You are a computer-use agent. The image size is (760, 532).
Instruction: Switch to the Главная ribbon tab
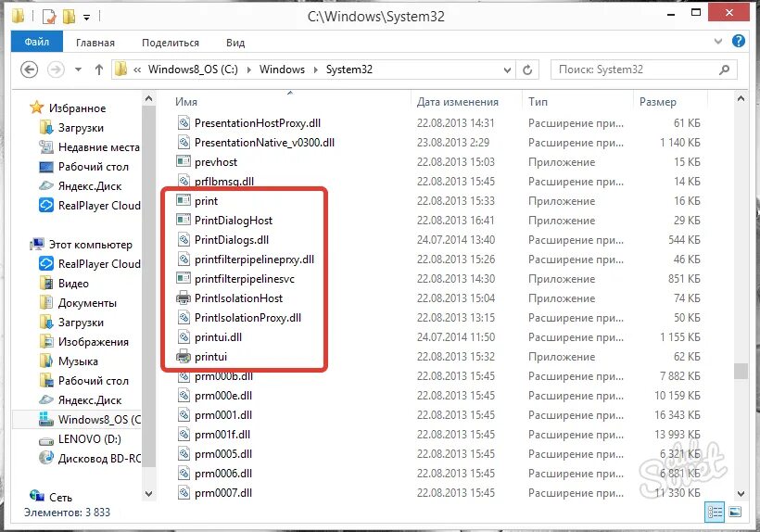click(95, 43)
